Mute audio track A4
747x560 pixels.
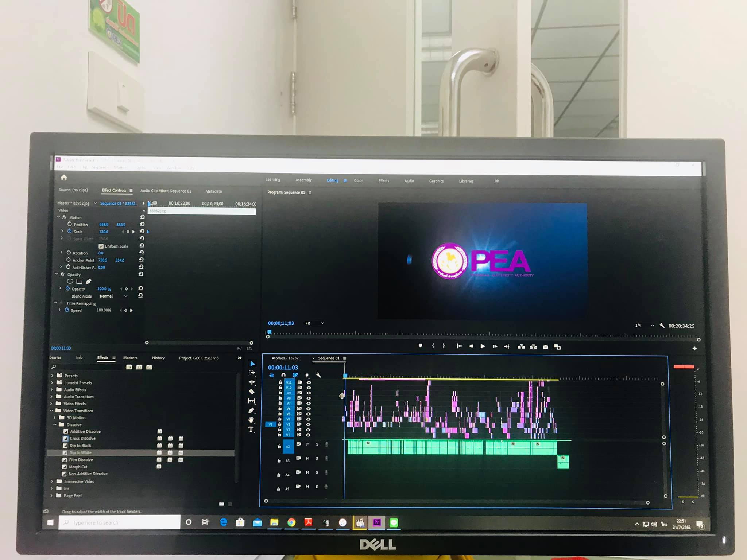307,472
